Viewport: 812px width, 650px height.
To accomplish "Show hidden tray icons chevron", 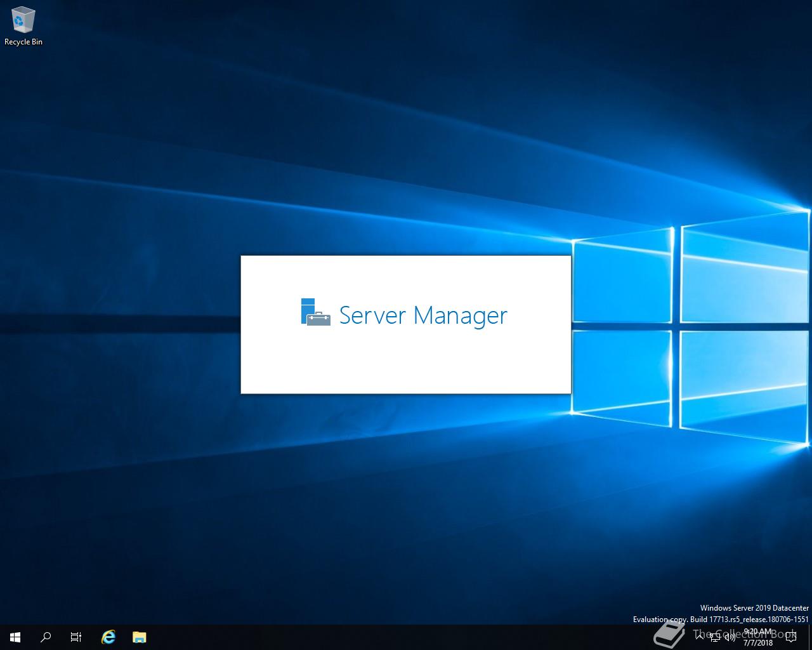I will 699,637.
